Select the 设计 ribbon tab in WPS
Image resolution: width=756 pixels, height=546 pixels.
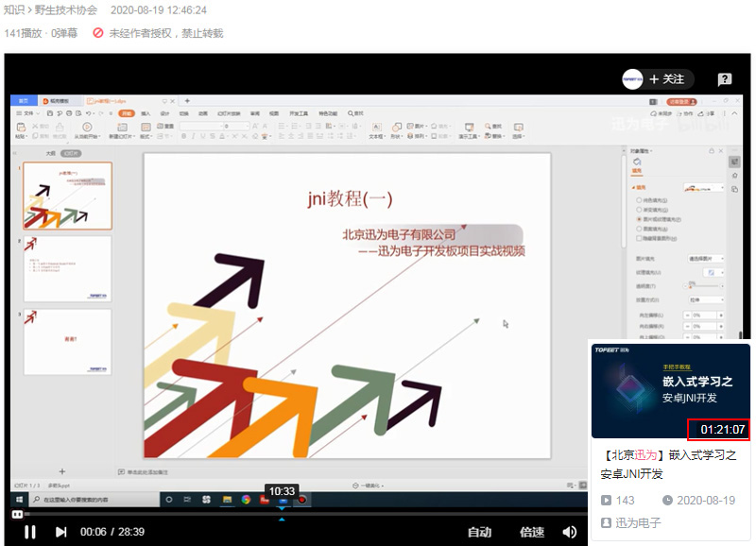[164, 113]
